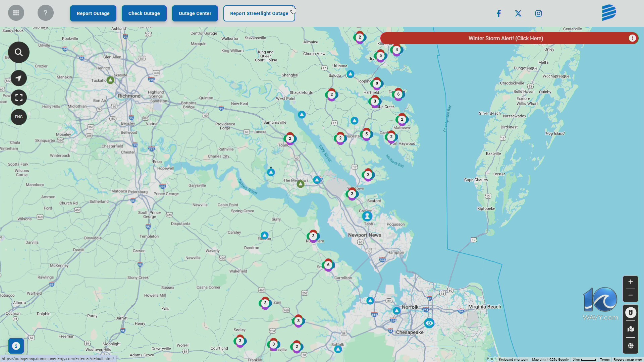Click the locate-me arrow icon

click(19, 78)
